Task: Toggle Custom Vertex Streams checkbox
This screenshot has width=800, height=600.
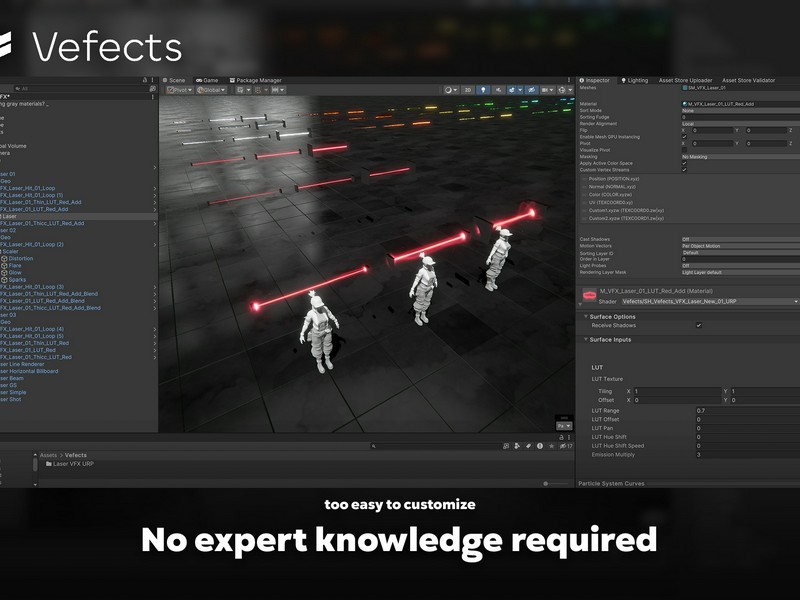Action: 684,170
